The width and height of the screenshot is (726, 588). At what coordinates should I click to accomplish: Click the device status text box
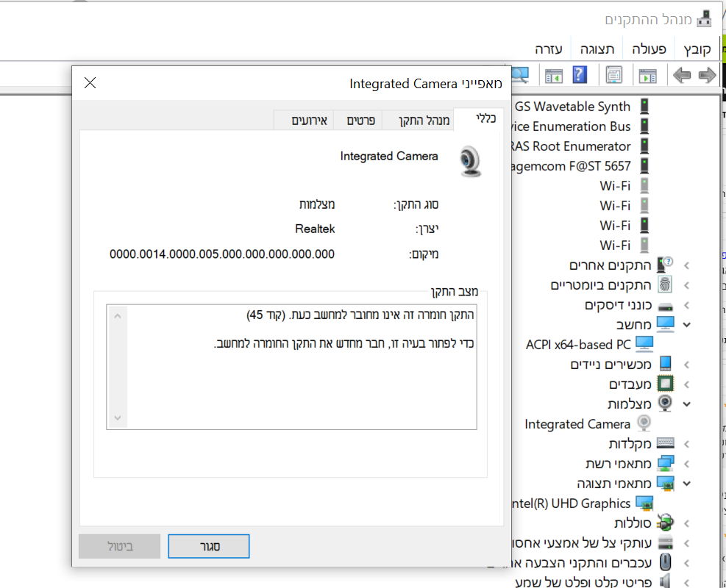pos(291,367)
